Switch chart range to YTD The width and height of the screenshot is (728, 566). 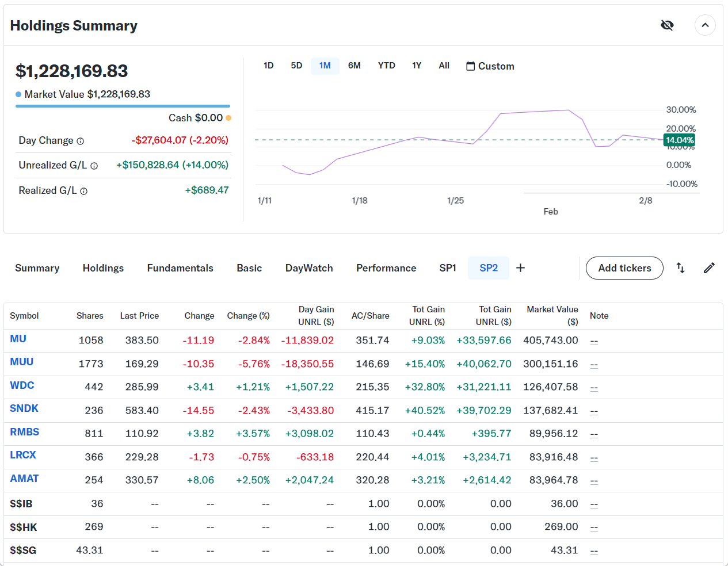click(386, 66)
